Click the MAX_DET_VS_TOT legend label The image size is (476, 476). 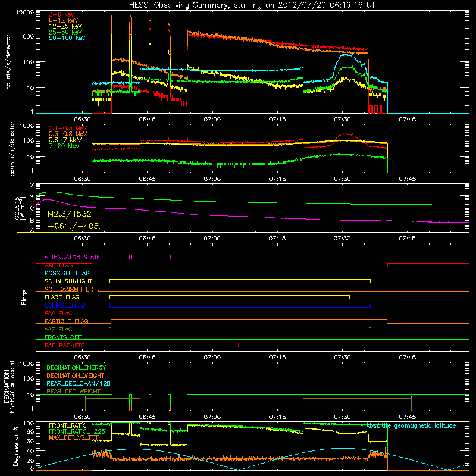pos(73,437)
